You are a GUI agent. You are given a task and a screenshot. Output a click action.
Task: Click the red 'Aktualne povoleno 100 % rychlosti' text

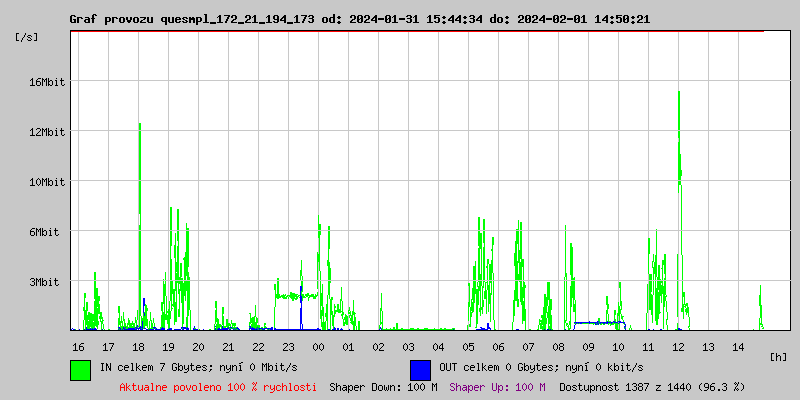[x=218, y=387]
